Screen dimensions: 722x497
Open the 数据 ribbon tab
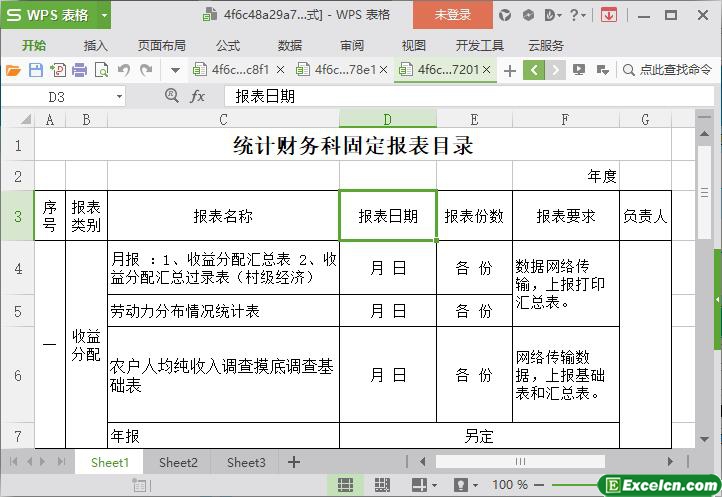click(x=290, y=46)
